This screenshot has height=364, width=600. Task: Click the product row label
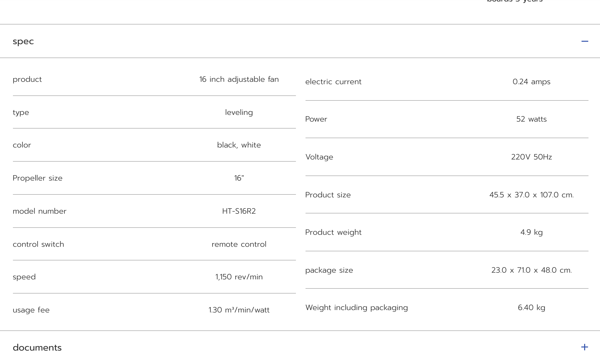tap(27, 80)
